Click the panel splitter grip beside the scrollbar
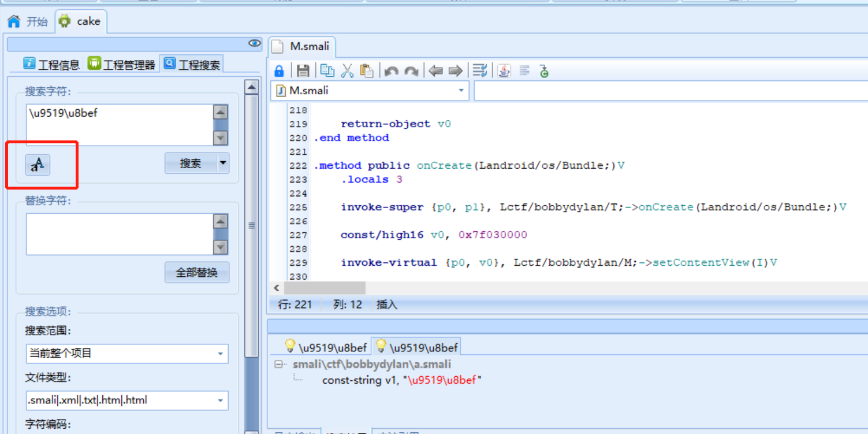 (251, 225)
